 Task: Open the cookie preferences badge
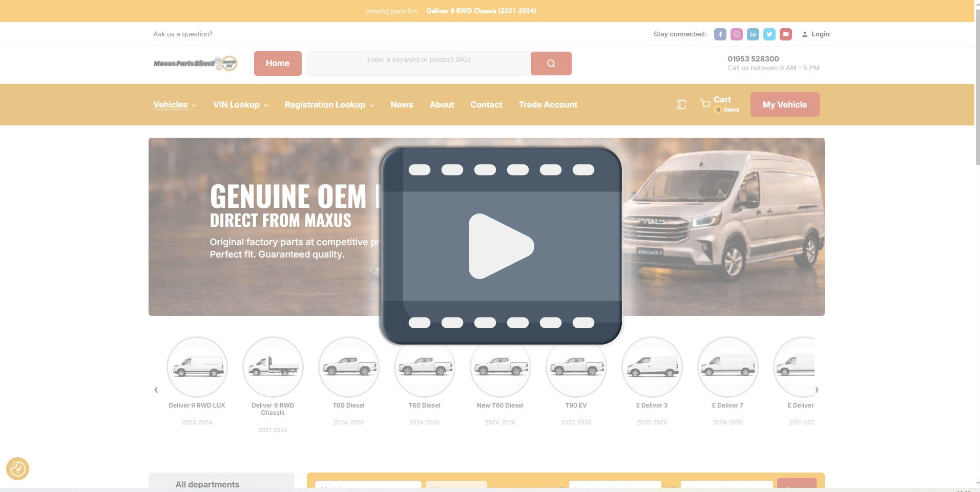coord(17,468)
